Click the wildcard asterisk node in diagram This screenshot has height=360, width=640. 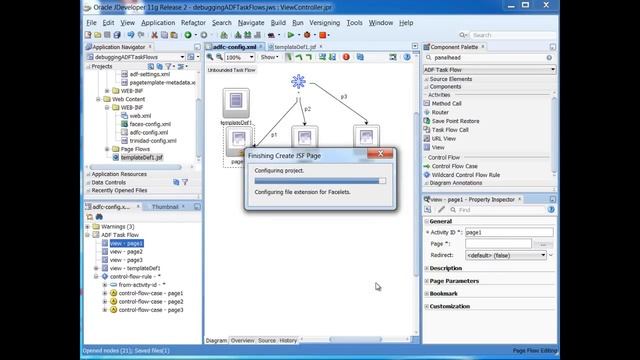[x=298, y=81]
